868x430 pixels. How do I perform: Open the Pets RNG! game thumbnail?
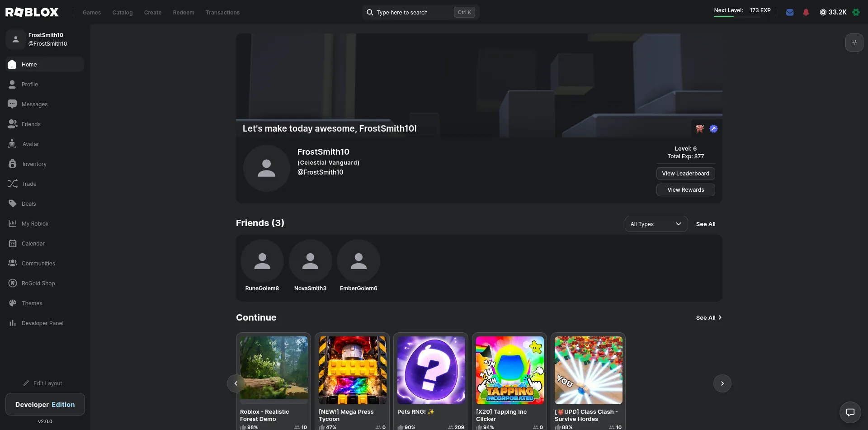click(431, 370)
